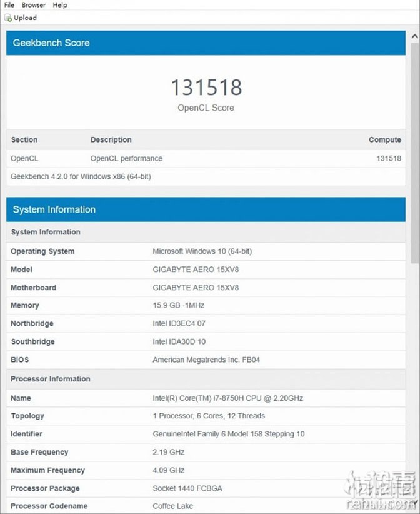Click the vertical scrollbar thumb
Screen dimensions: 420x514
(x=415, y=153)
